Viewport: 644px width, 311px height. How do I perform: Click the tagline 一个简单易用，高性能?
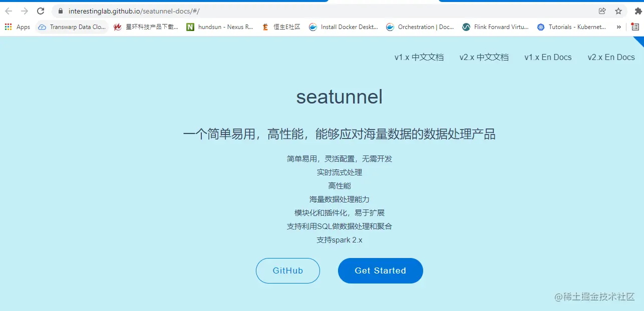340,134
